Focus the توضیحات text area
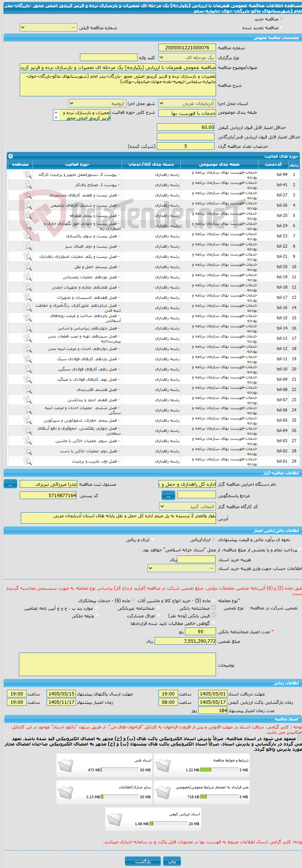The width and height of the screenshot is (302, 868). pyautogui.click(x=117, y=664)
